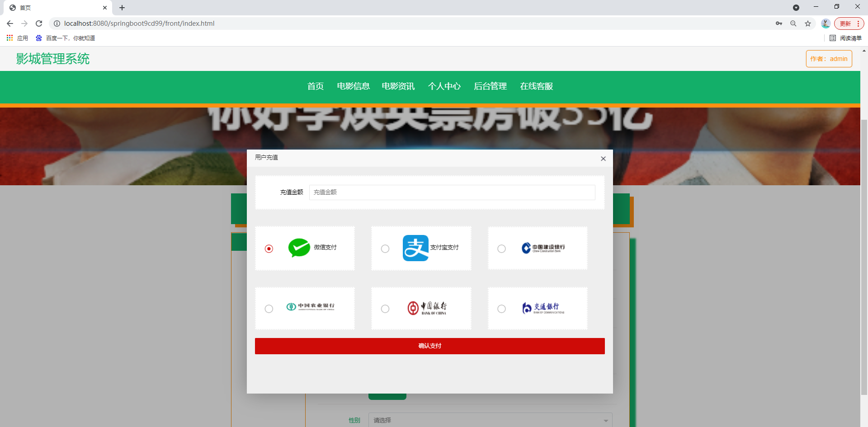Click the site information icon in address bar
868x427 pixels.
coord(57,23)
